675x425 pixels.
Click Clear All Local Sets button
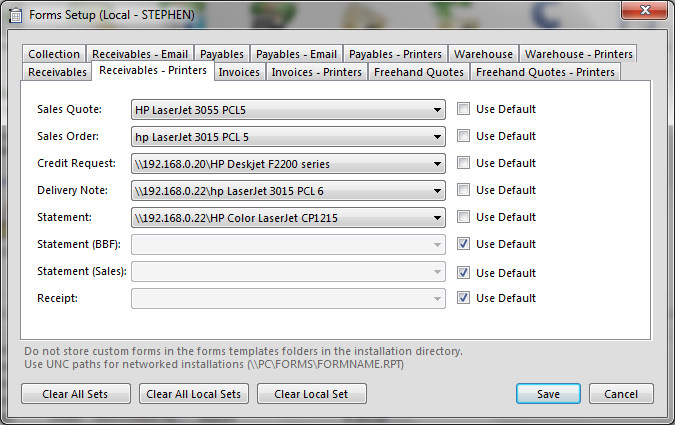tap(194, 394)
